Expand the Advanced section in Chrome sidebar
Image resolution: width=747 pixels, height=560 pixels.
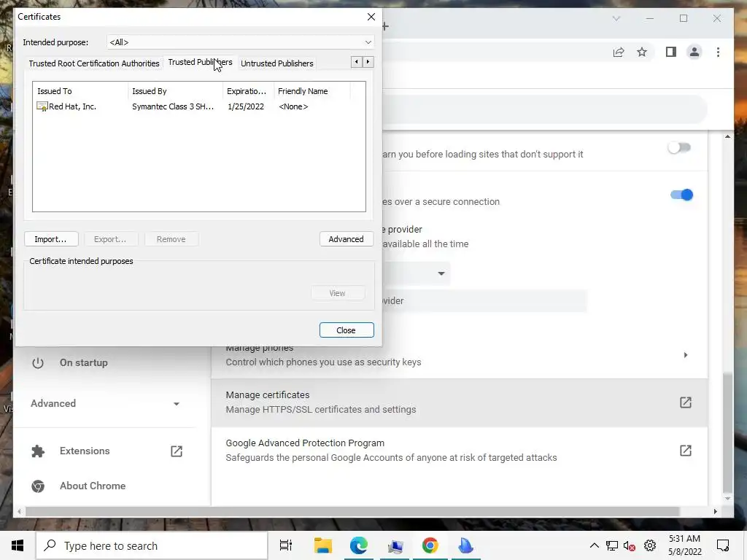(x=105, y=403)
